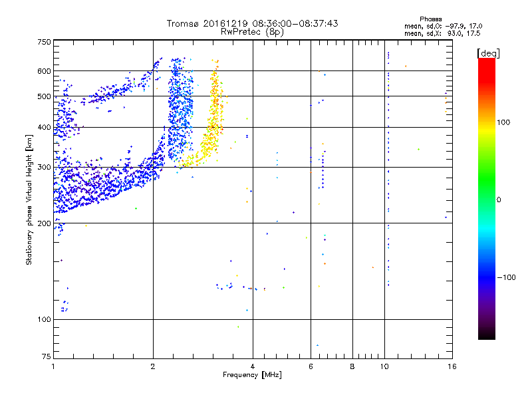Click the 'Phases' header label
532x399 pixels.
(430, 19)
